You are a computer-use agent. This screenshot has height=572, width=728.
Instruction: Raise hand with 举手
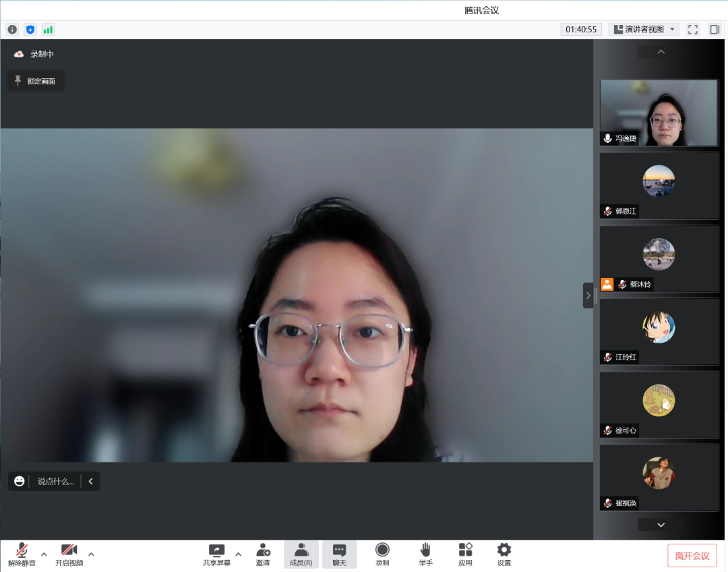[x=425, y=555]
